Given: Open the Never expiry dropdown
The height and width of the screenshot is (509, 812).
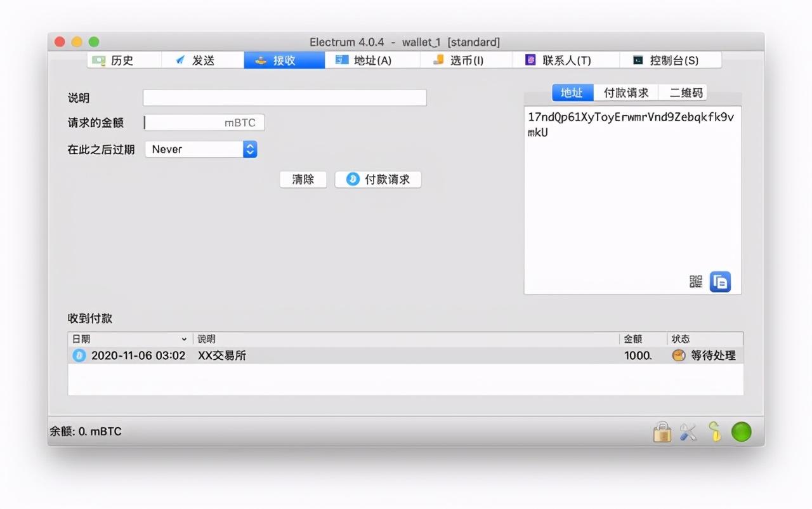Looking at the screenshot, I should pyautogui.click(x=201, y=149).
